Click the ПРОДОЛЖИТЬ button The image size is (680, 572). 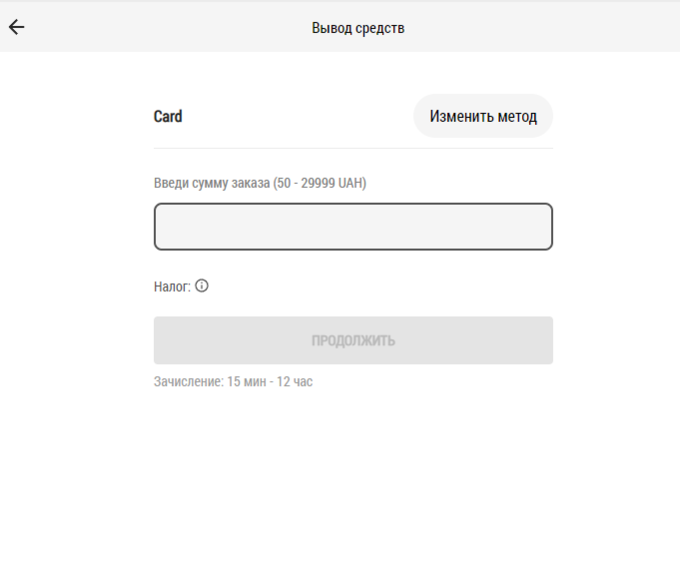(353, 340)
